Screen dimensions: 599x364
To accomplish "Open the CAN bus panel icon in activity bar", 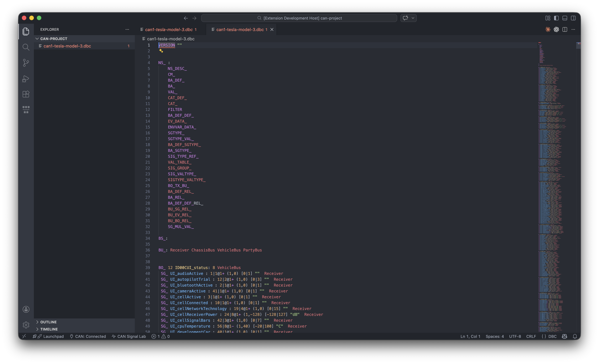I will tap(26, 110).
